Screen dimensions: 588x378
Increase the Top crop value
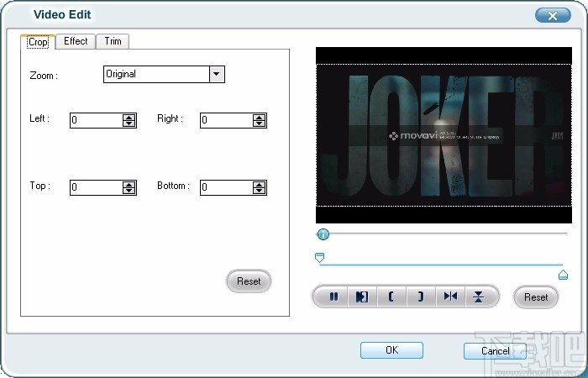pyautogui.click(x=129, y=185)
